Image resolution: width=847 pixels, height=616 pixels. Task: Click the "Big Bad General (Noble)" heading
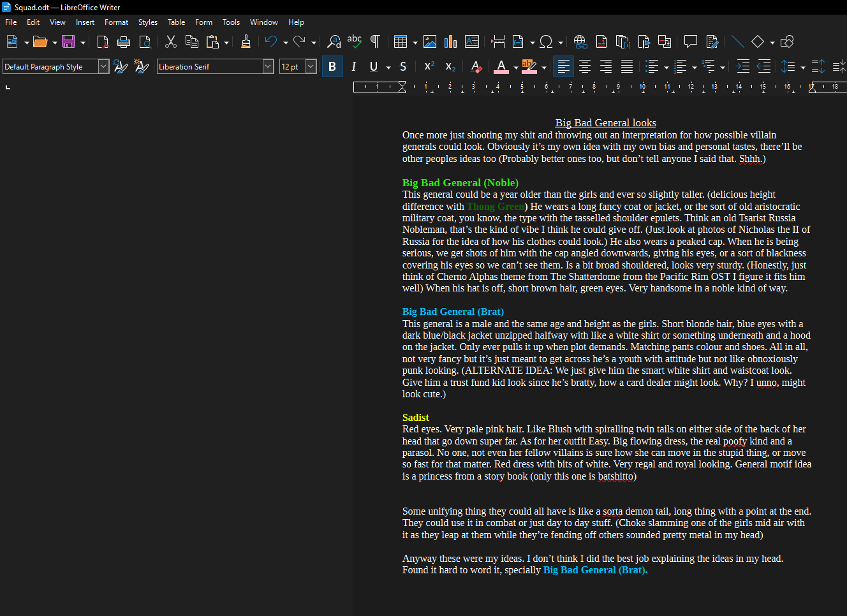(460, 183)
